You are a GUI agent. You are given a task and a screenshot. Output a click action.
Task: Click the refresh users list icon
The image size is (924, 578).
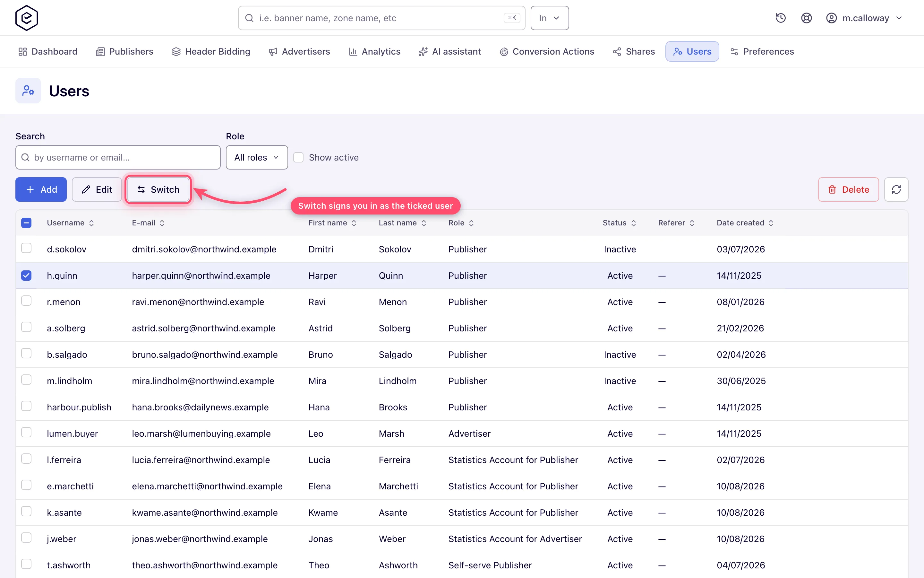(x=896, y=189)
